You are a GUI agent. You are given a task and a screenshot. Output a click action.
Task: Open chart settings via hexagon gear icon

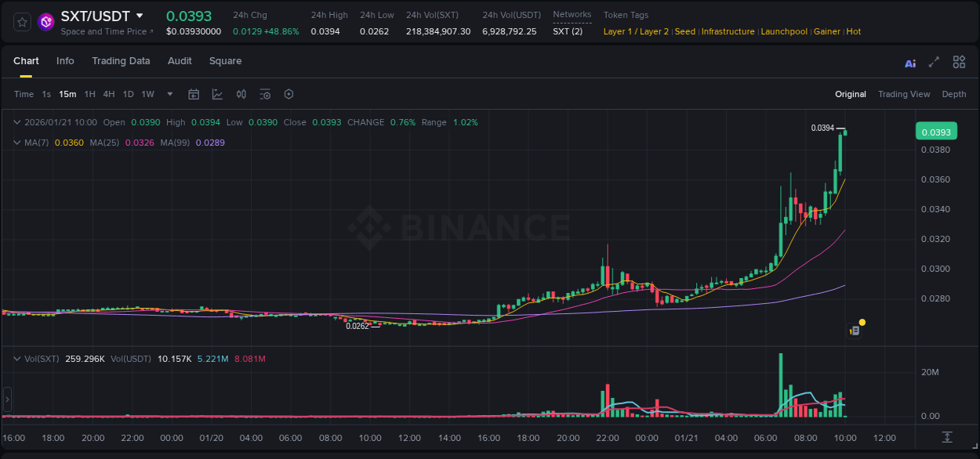coord(289,94)
